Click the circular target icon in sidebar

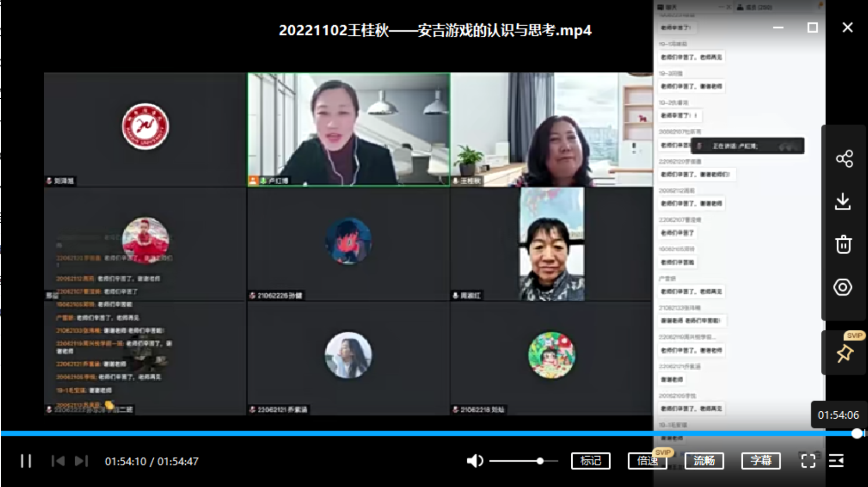(x=843, y=287)
